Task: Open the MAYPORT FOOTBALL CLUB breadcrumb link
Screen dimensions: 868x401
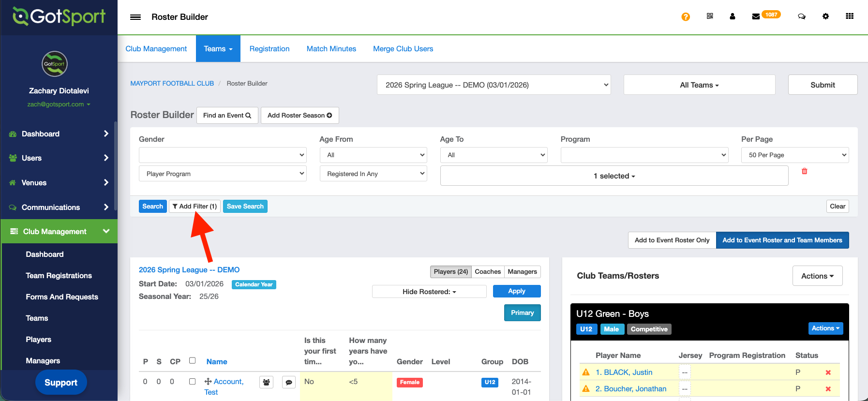Action: click(172, 84)
